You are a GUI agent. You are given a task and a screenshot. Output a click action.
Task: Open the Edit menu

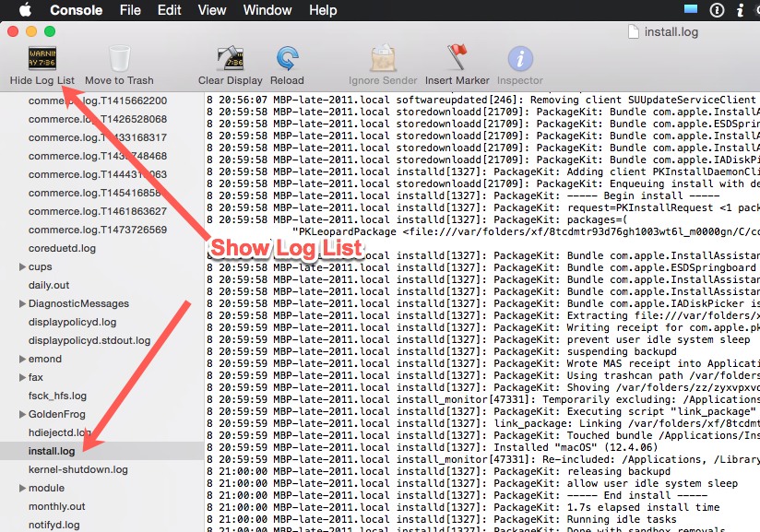click(x=169, y=10)
